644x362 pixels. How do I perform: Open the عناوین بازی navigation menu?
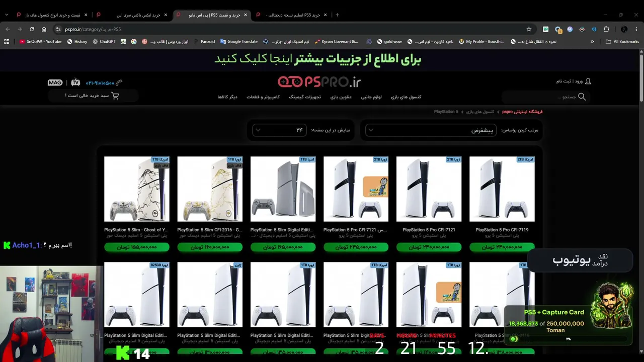(341, 97)
